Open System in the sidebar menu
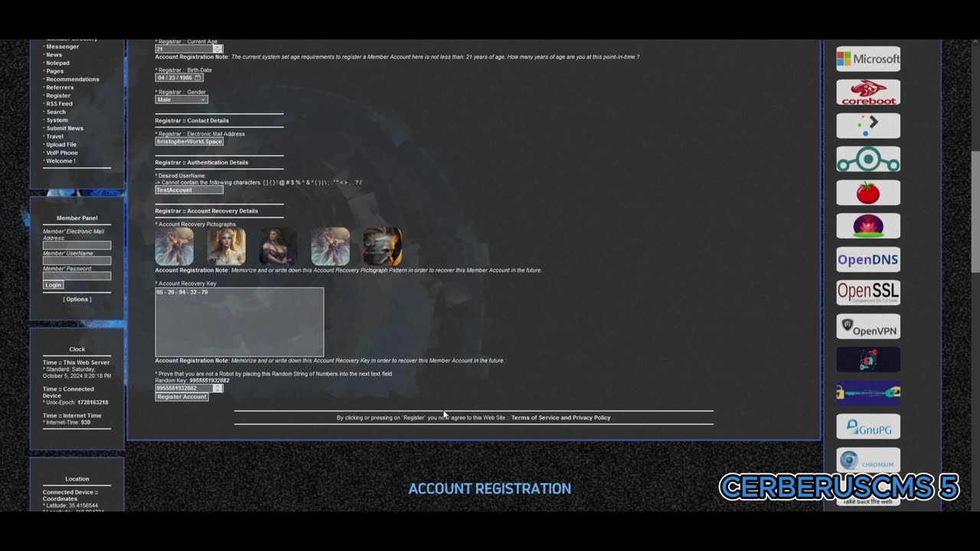 click(57, 120)
